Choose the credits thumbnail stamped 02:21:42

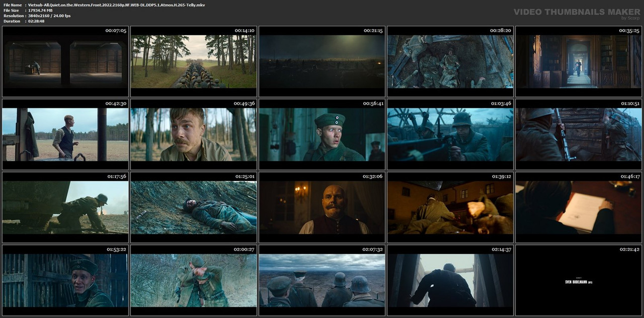579,280
